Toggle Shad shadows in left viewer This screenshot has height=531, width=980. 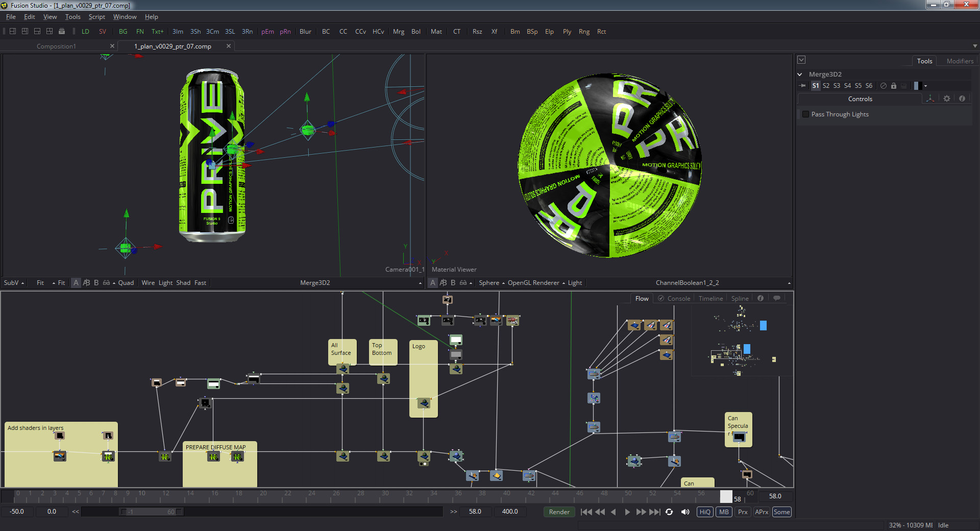(x=183, y=282)
